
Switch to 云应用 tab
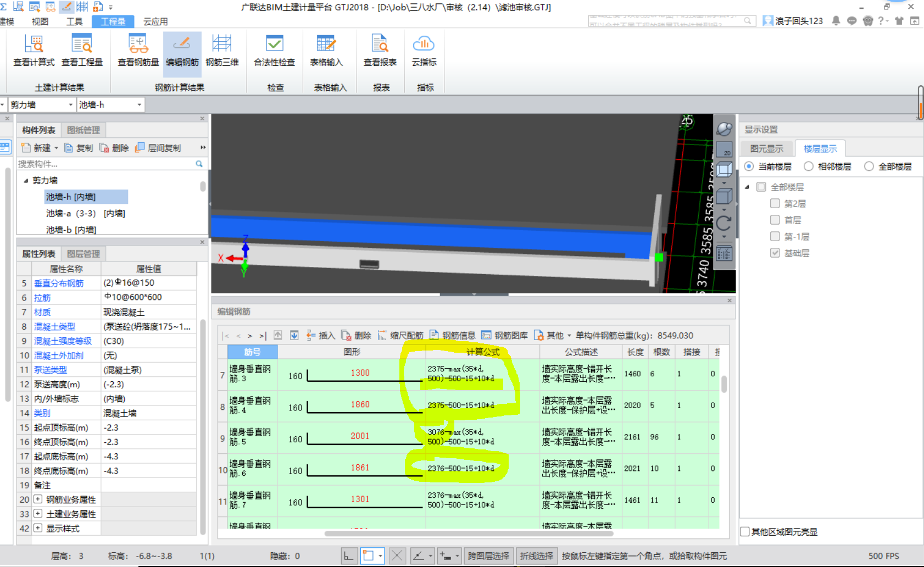tap(155, 21)
